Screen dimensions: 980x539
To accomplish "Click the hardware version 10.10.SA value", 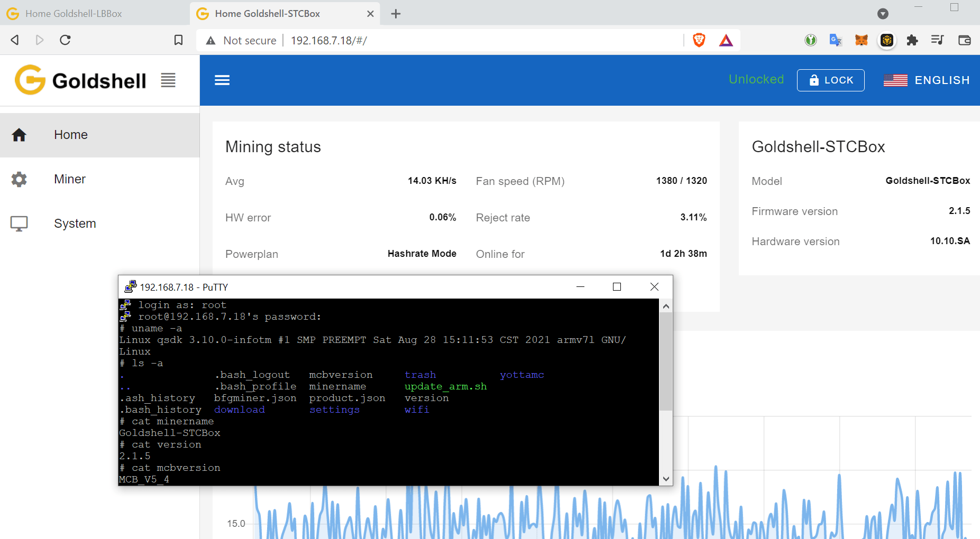I will pyautogui.click(x=950, y=241).
